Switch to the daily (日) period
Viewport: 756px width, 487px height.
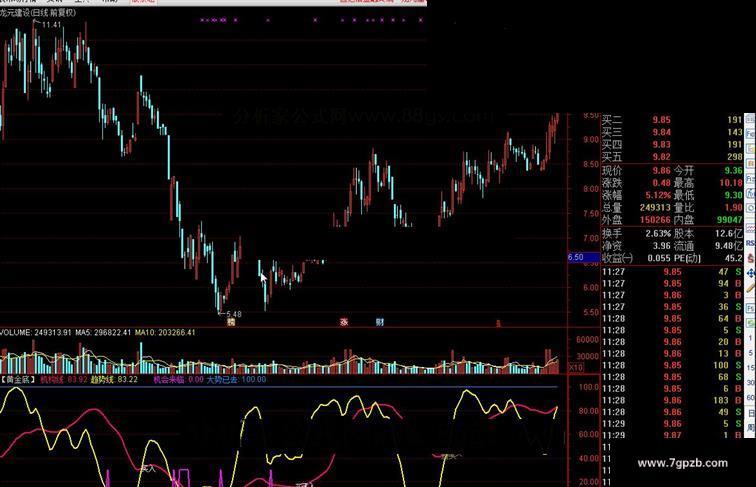[751, 413]
